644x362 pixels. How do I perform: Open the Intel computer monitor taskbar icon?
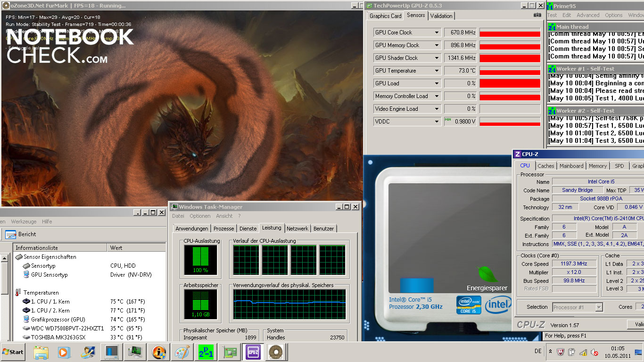click(112, 352)
